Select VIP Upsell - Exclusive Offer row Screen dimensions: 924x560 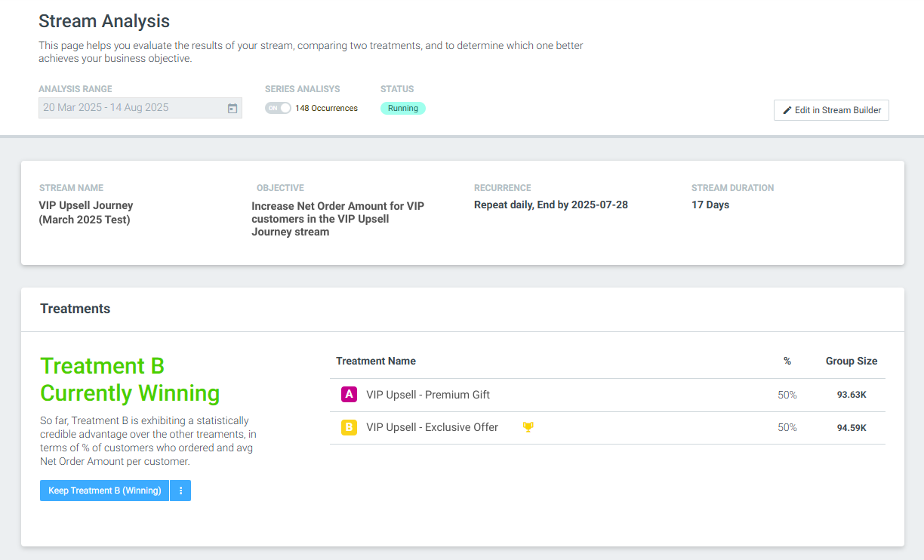[608, 428]
